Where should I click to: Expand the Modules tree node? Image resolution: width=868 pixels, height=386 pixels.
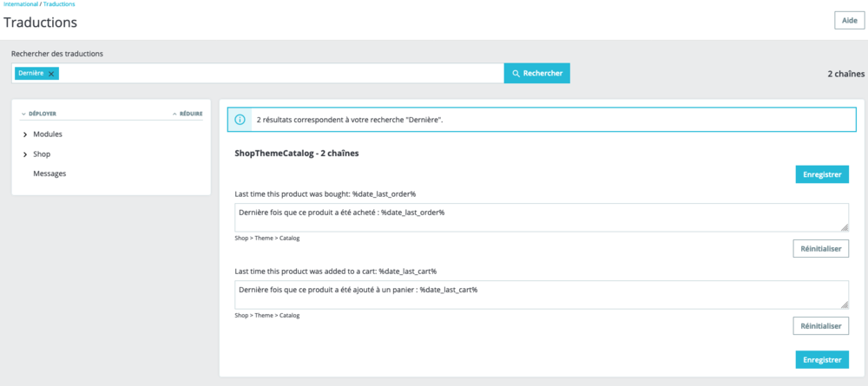tap(25, 134)
